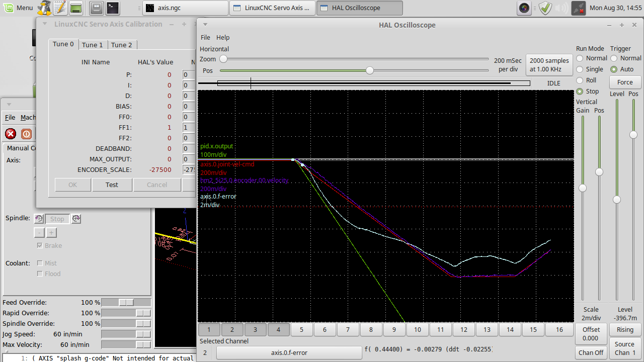This screenshot has height=362, width=644.
Task: Click the green show desktop launcher icon
Action: coord(76,8)
